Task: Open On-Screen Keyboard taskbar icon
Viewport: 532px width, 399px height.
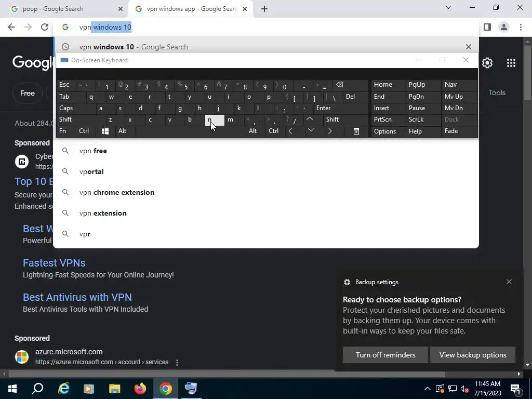Action: pyautogui.click(x=191, y=389)
